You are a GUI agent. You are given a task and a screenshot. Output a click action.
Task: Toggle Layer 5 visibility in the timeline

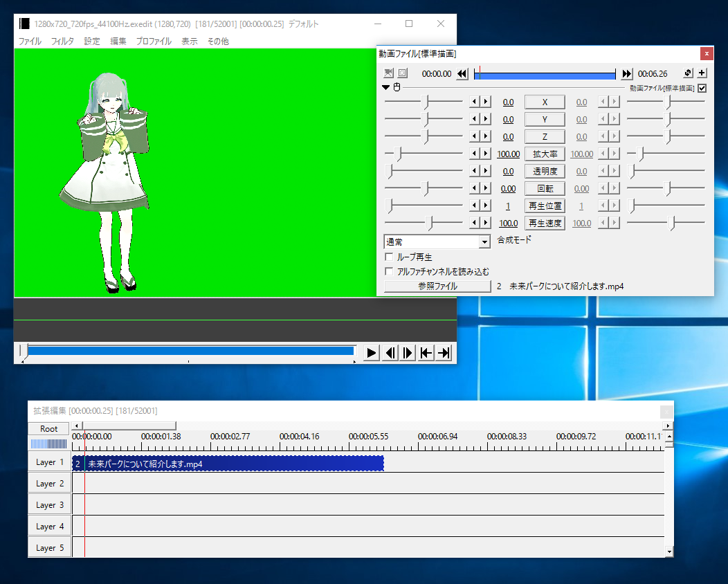coord(49,548)
